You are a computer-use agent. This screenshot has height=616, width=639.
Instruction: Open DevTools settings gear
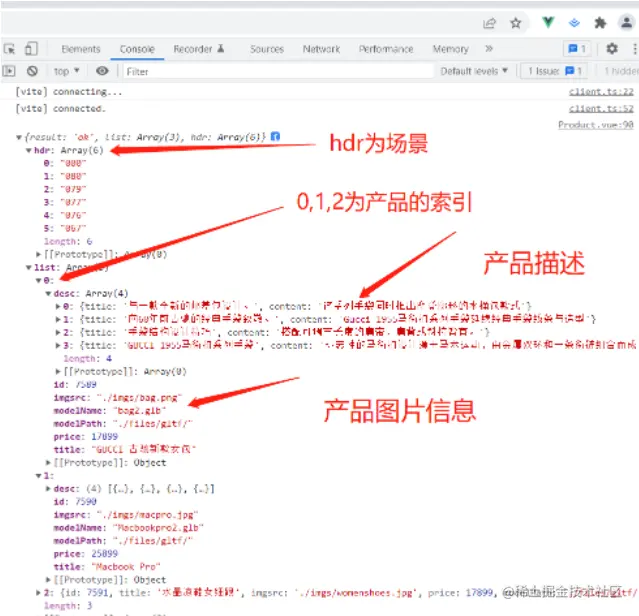coord(612,49)
